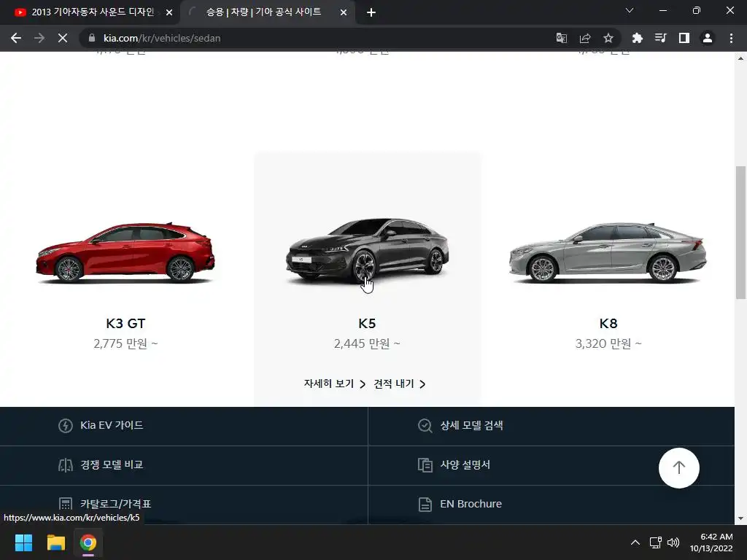The width and height of the screenshot is (747, 560).
Task: Select the dark gray K5 car image
Action: coord(368,250)
